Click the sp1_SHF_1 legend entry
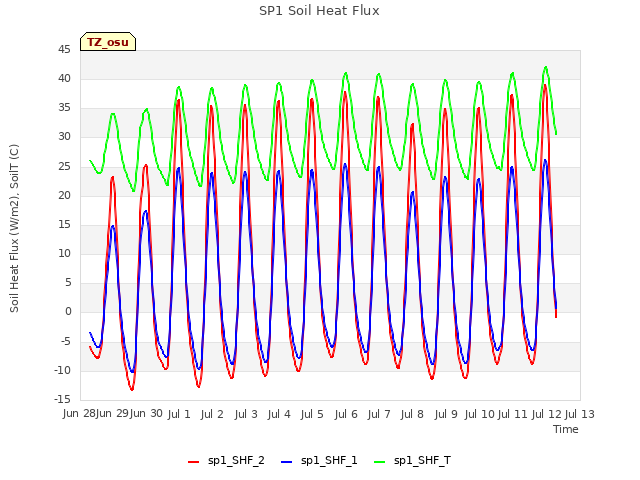Screen dimensions: 640x480 coord(319,461)
